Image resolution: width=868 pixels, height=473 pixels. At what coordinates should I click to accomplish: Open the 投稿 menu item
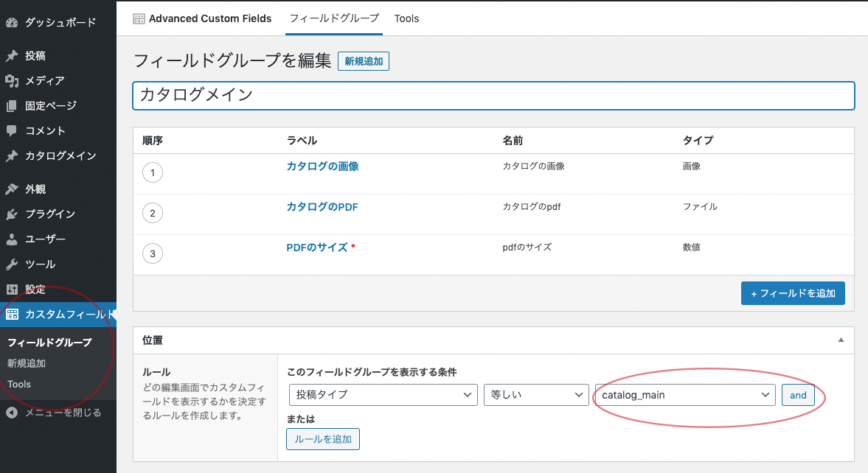click(35, 56)
